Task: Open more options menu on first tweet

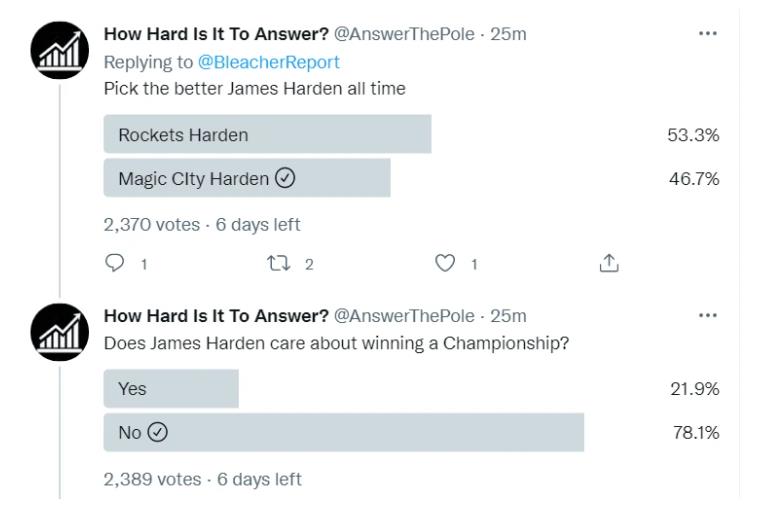Action: point(707,34)
